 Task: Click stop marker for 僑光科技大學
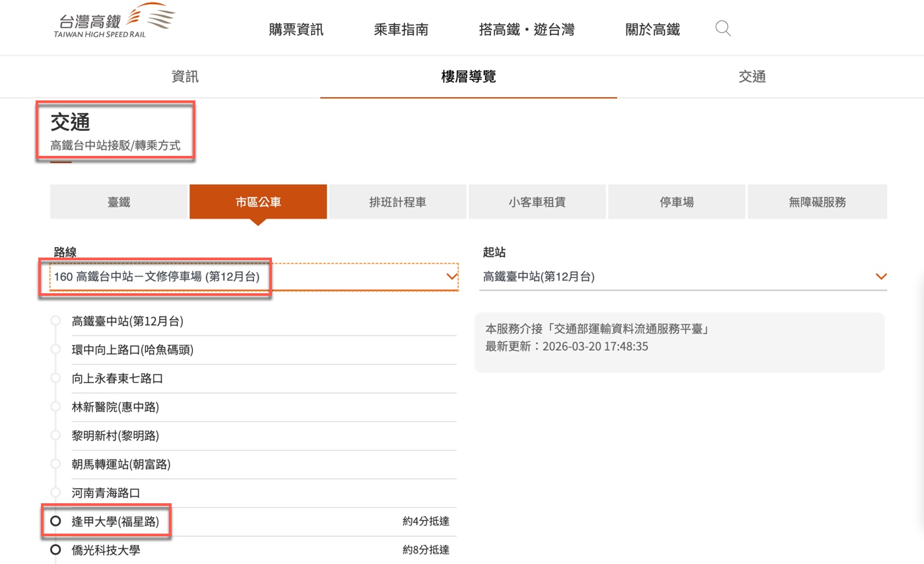pos(56,549)
